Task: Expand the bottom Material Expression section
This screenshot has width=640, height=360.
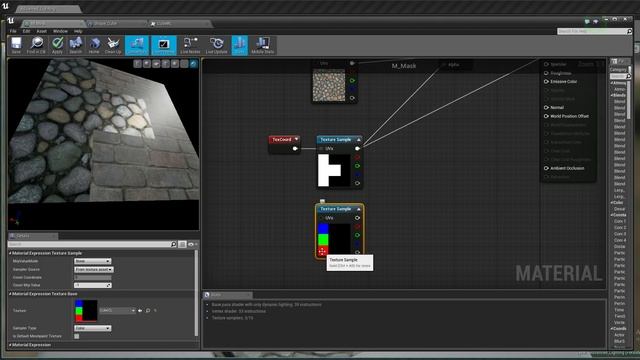Action: click(x=10, y=345)
